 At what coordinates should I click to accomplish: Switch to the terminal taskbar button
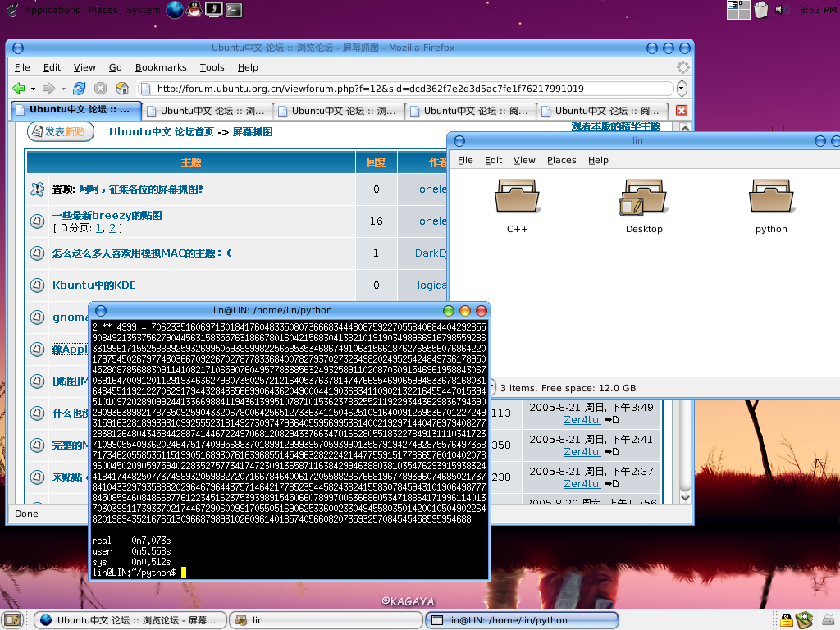[522, 620]
